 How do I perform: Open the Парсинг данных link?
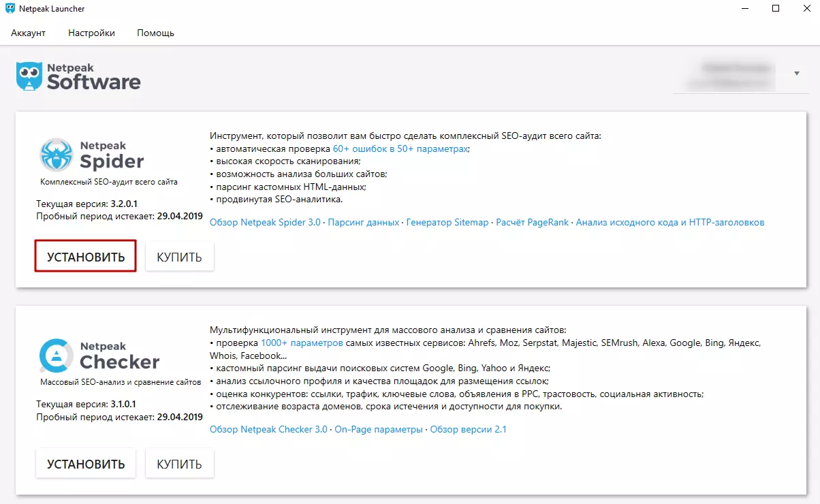pyautogui.click(x=364, y=222)
